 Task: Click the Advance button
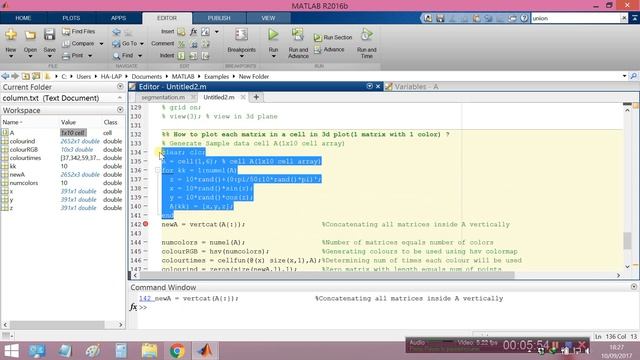pos(329,49)
